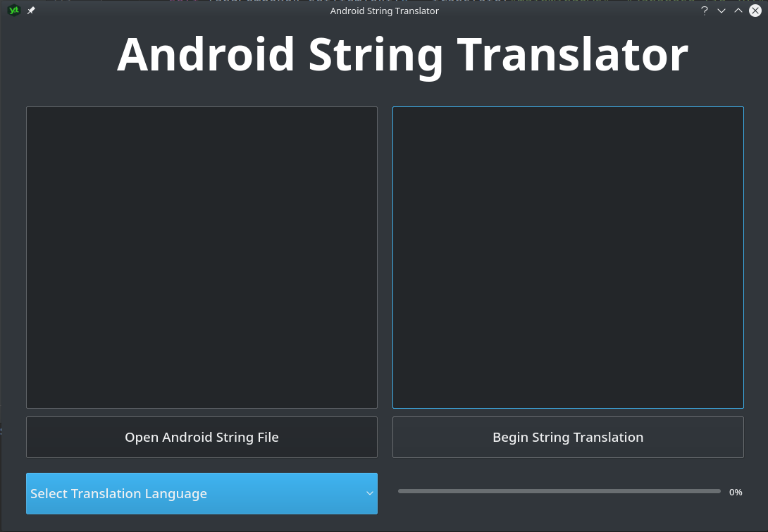Open the Select Translation Language dropdown
768x532 pixels.
pyautogui.click(x=202, y=493)
